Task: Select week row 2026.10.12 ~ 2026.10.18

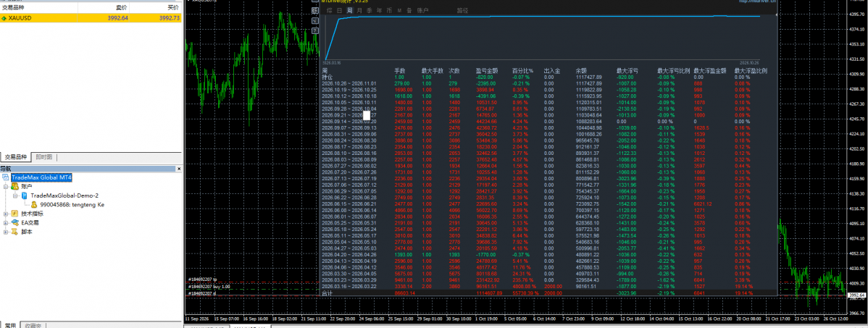Action: click(548, 96)
